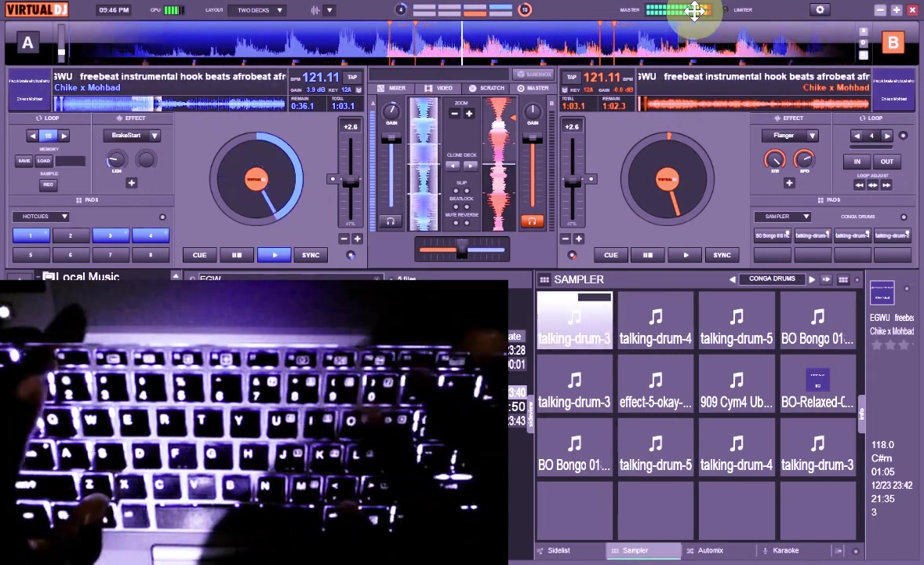The height and width of the screenshot is (565, 924).
Task: Enable SLIP mode in the mixer
Action: coord(456,189)
